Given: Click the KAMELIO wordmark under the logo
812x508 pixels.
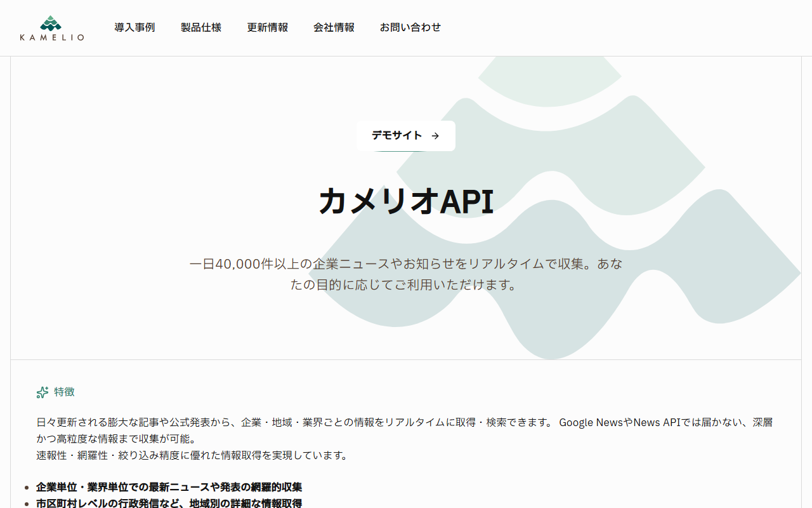Looking at the screenshot, I should click(51, 38).
